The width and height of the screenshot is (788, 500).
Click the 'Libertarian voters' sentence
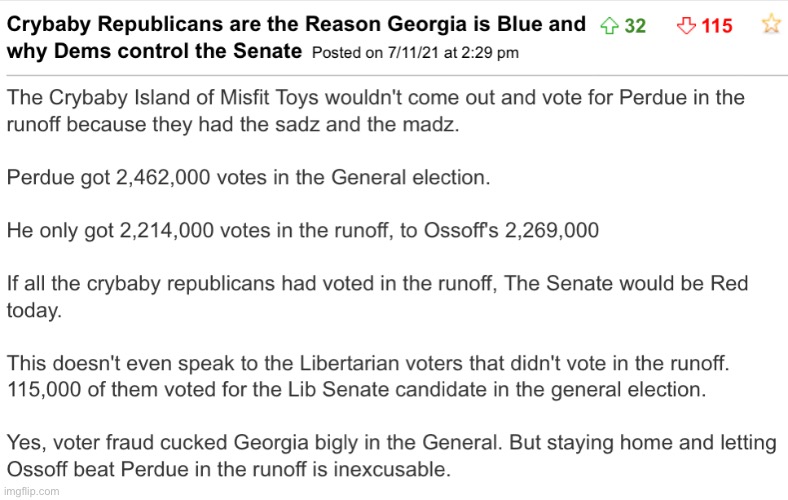click(x=368, y=363)
